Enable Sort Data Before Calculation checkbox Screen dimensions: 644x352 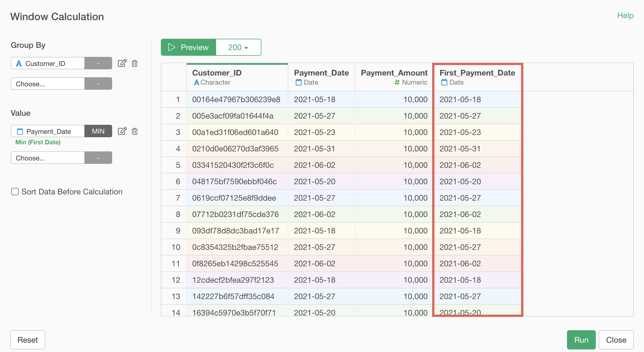click(x=15, y=192)
